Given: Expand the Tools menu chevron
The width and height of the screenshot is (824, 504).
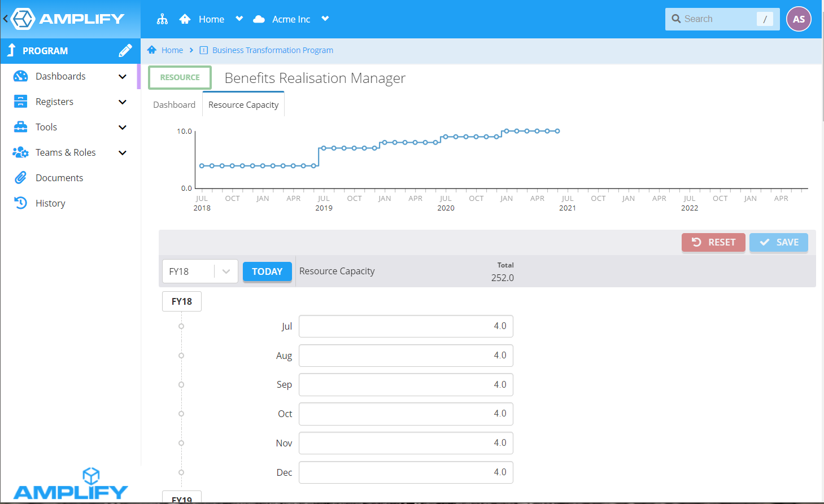Looking at the screenshot, I should tap(123, 128).
